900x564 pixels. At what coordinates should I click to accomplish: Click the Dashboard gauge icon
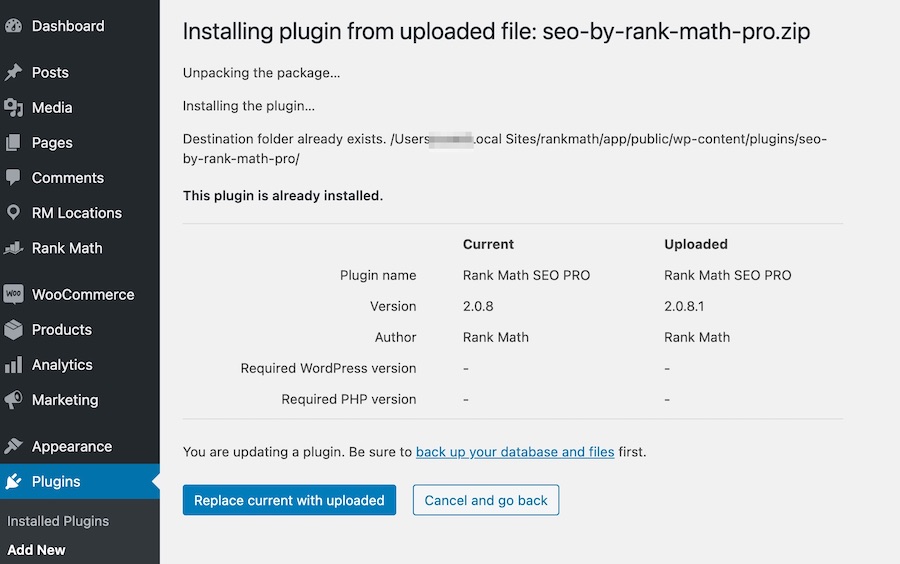click(13, 26)
